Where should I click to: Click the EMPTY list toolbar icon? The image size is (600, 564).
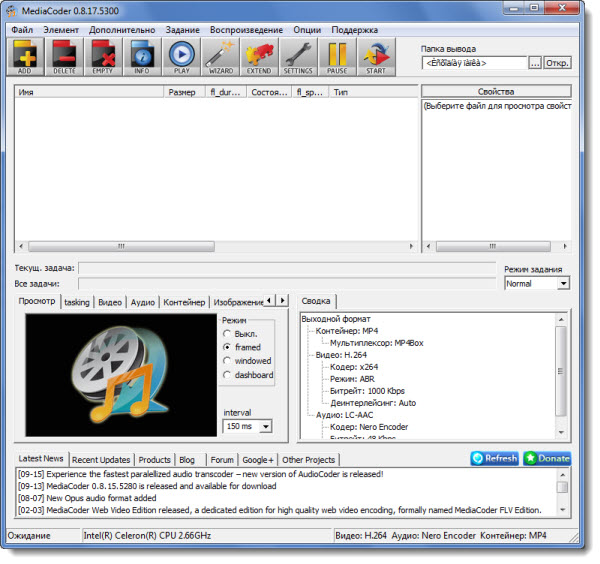[x=103, y=57]
